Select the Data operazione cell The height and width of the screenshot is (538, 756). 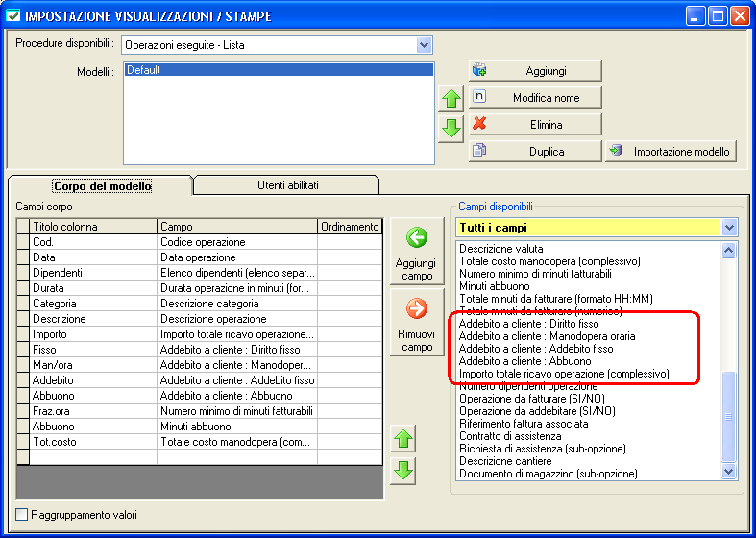pyautogui.click(x=237, y=257)
